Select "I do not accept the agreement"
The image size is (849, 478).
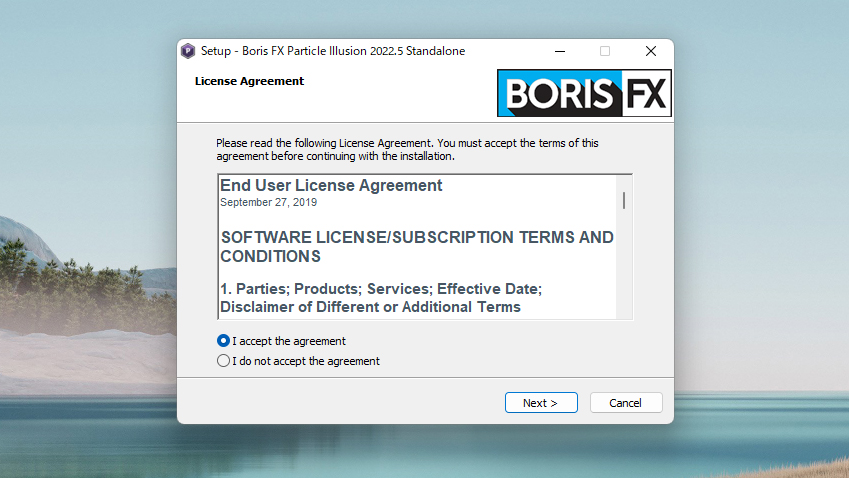(223, 361)
